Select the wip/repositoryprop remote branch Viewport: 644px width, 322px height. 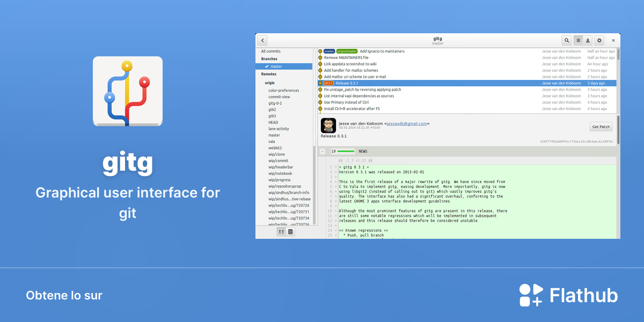point(285,186)
